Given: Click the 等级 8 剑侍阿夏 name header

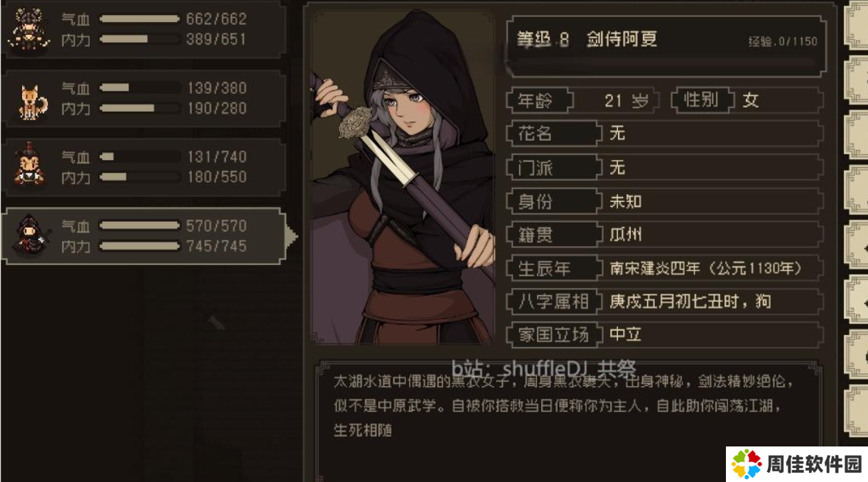Looking at the screenshot, I should pos(587,40).
